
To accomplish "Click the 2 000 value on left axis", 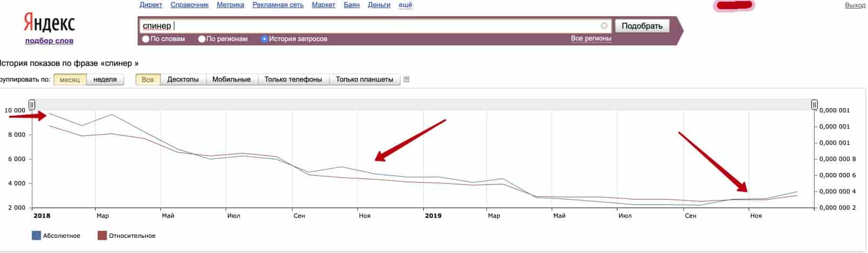I will [17, 208].
